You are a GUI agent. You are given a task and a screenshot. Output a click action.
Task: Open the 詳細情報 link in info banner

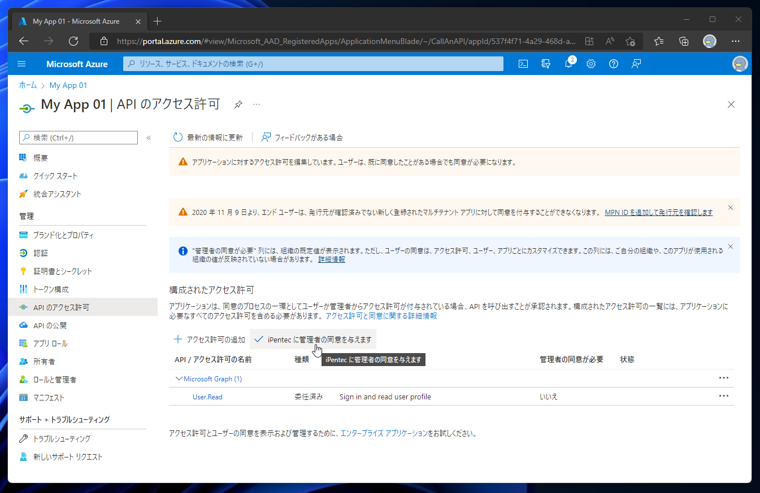pos(332,259)
